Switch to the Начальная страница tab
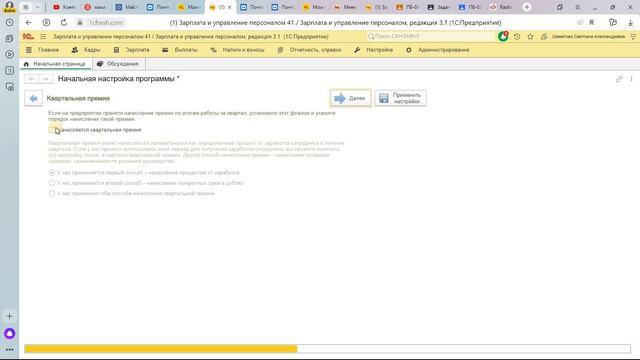 pyautogui.click(x=55, y=64)
